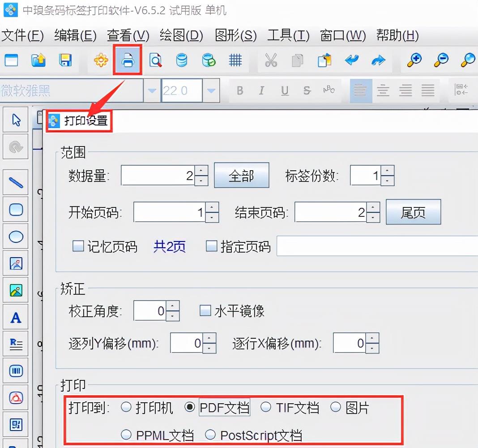
Task: Open document settings gear icon
Action: click(101, 60)
